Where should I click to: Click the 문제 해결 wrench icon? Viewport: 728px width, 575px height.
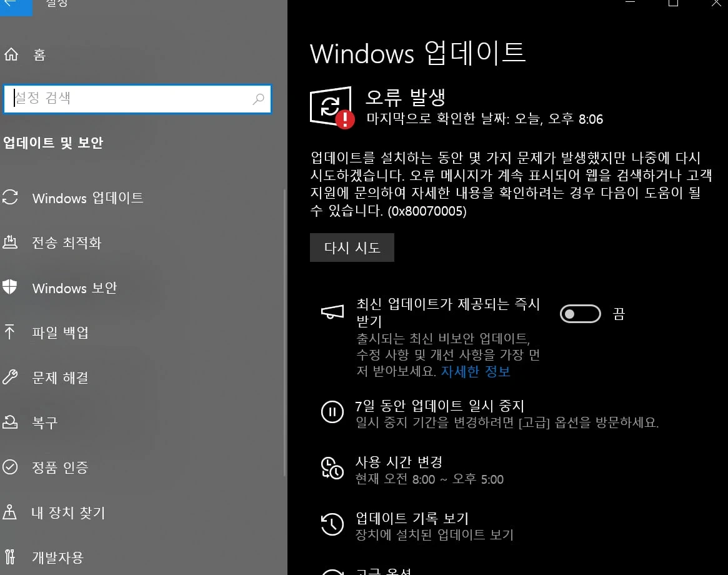[10, 377]
